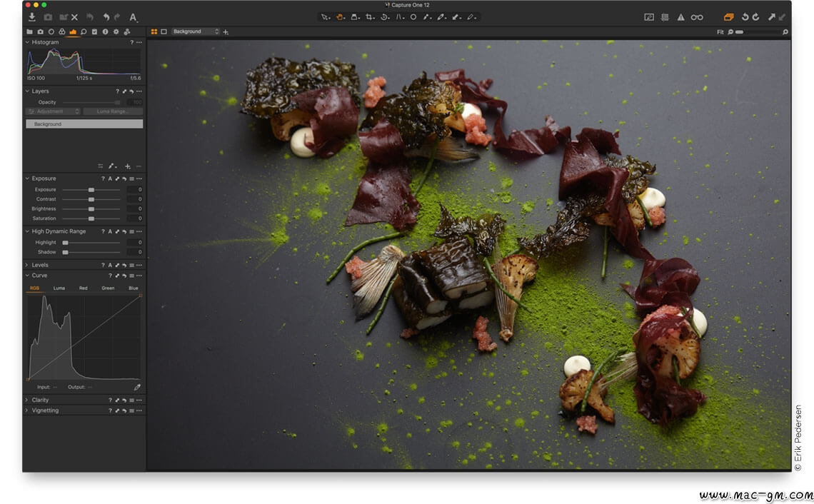The width and height of the screenshot is (814, 504).
Task: Collapse the Curve panel
Action: [27, 276]
